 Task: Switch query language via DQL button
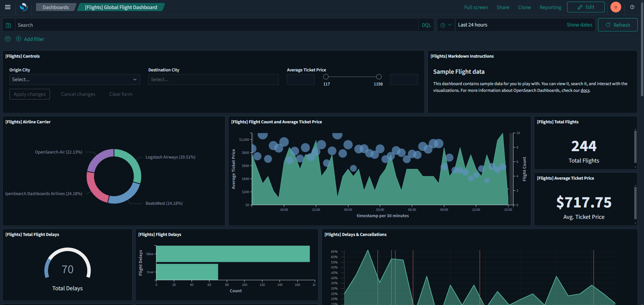(x=426, y=25)
